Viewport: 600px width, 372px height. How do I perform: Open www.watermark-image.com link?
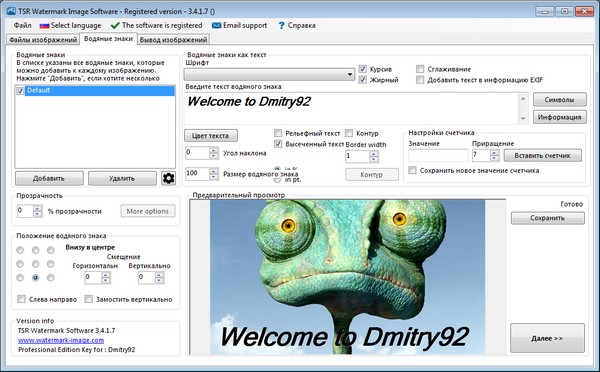(x=61, y=340)
